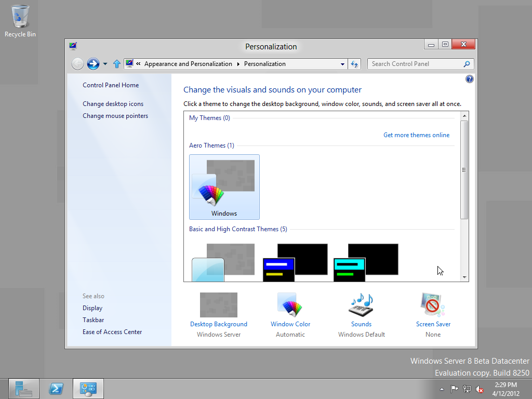The height and width of the screenshot is (399, 532).
Task: Open Screen Saver settings icon
Action: [433, 304]
